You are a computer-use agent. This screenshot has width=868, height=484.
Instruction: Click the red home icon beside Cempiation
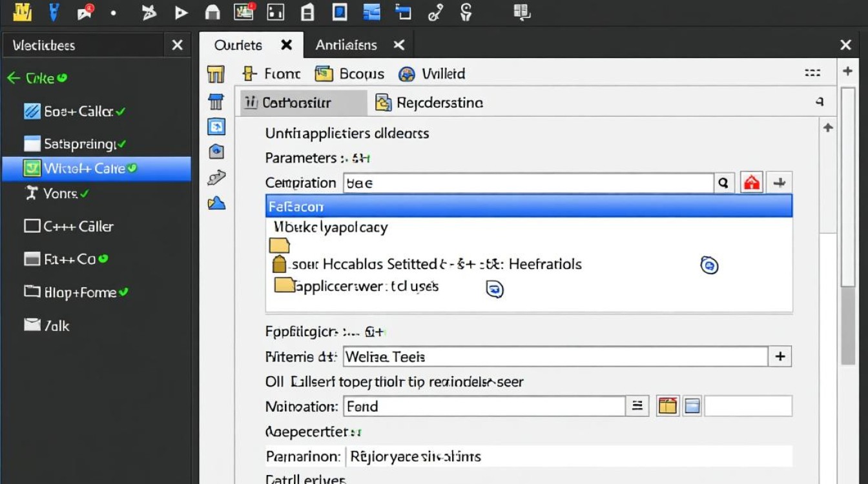[x=751, y=183]
